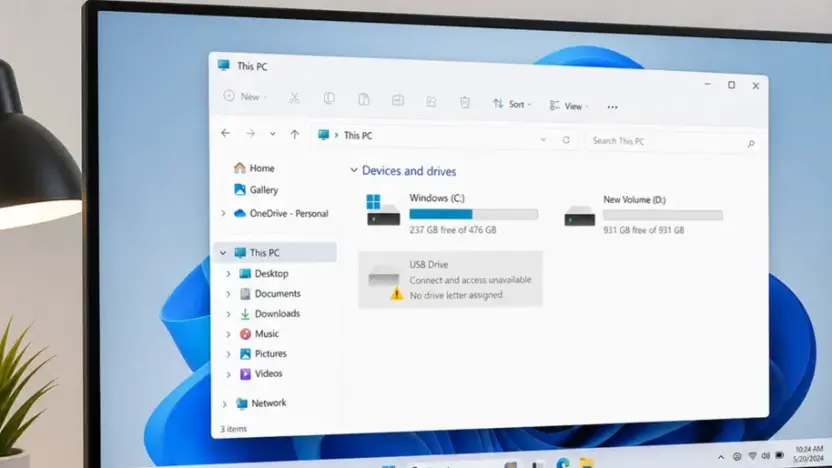832x468 pixels.
Task: Click the Devices and drives heading
Action: click(x=409, y=171)
